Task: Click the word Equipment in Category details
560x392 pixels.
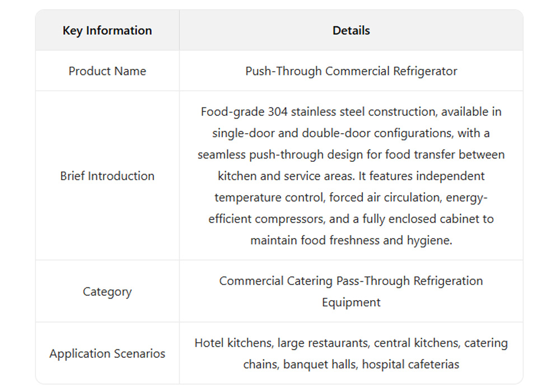Action: [351, 302]
